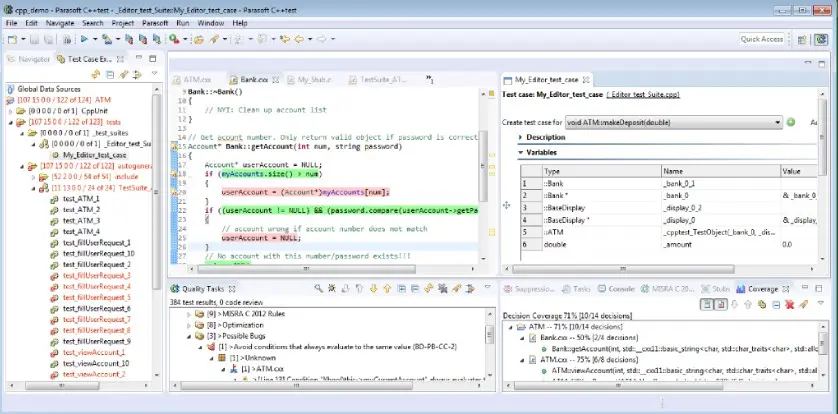The height and width of the screenshot is (414, 838).
Task: Select Global Data Sources item
Action: 49,89
